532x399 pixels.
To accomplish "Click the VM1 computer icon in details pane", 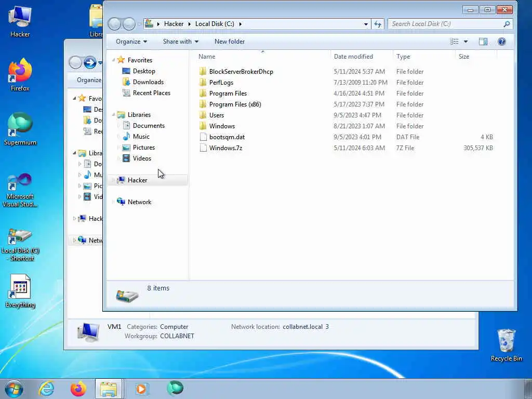I will click(88, 331).
